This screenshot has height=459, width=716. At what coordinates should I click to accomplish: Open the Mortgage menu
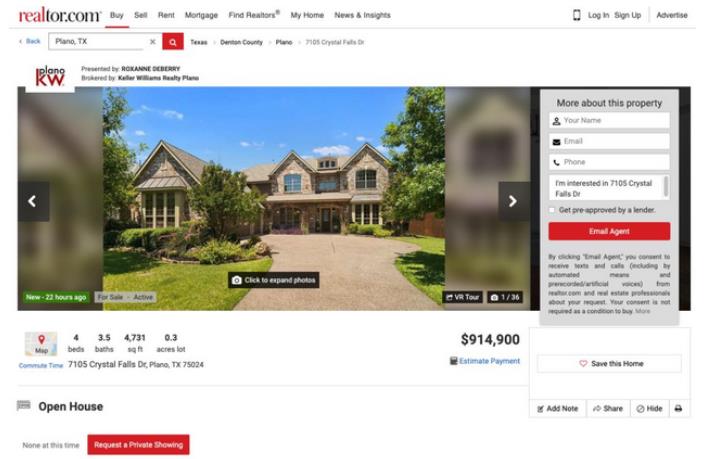click(201, 15)
